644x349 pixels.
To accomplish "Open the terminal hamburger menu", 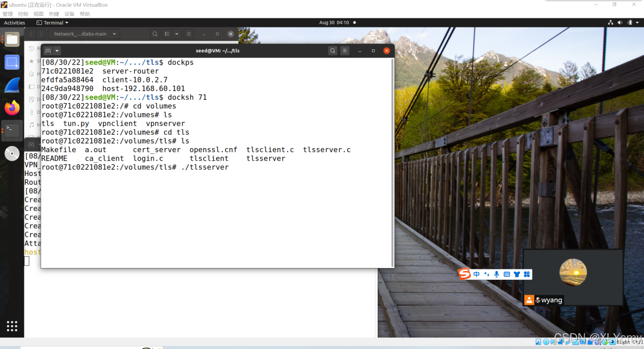I will [x=345, y=51].
